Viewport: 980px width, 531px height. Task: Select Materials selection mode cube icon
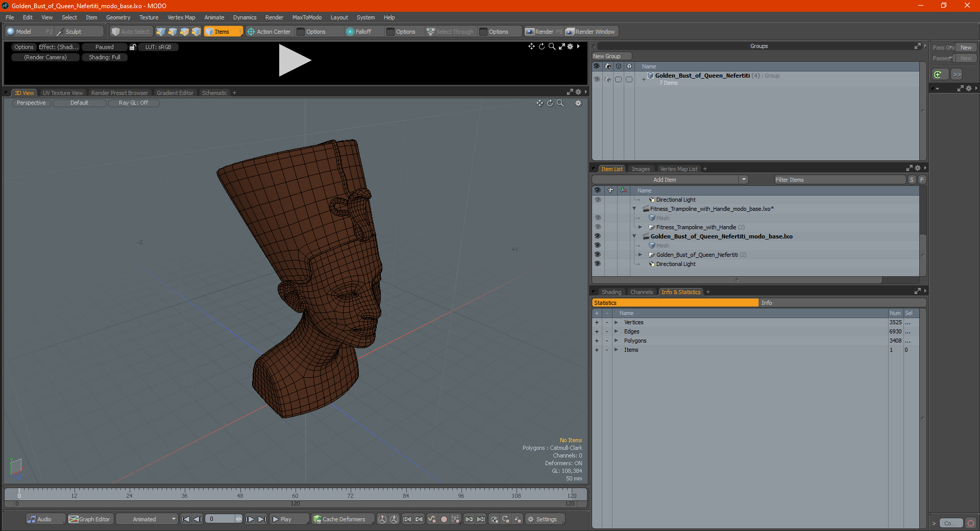(x=196, y=32)
